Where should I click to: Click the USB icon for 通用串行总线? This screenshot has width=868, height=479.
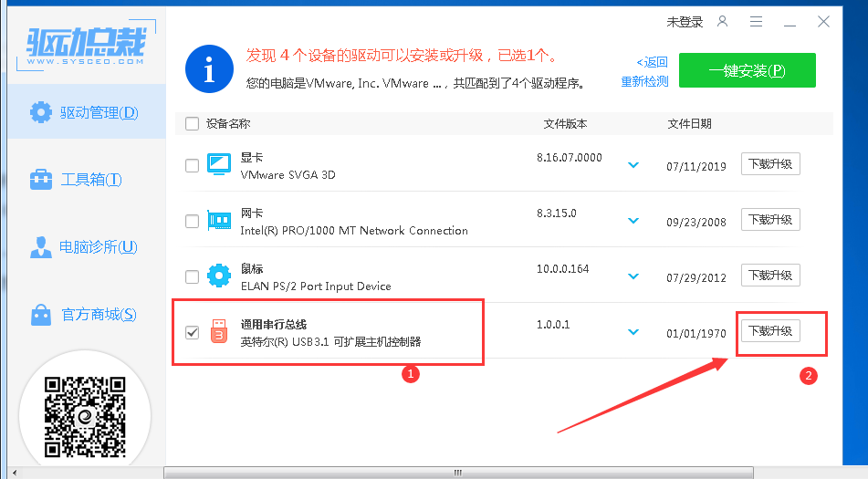coord(219,331)
